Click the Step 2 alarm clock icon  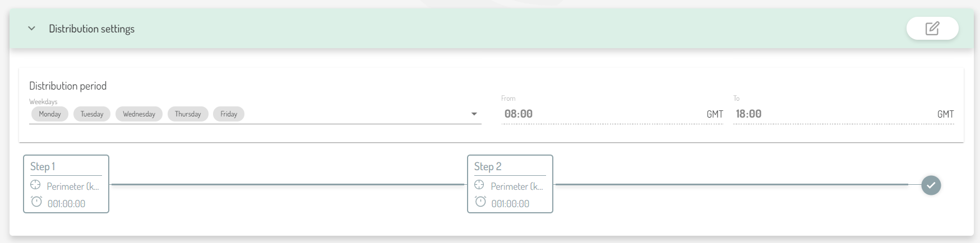[480, 202]
